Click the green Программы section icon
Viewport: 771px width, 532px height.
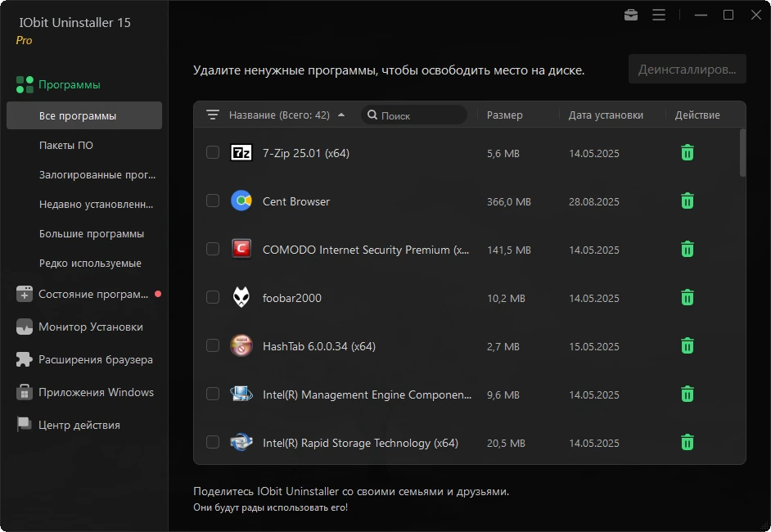point(25,84)
